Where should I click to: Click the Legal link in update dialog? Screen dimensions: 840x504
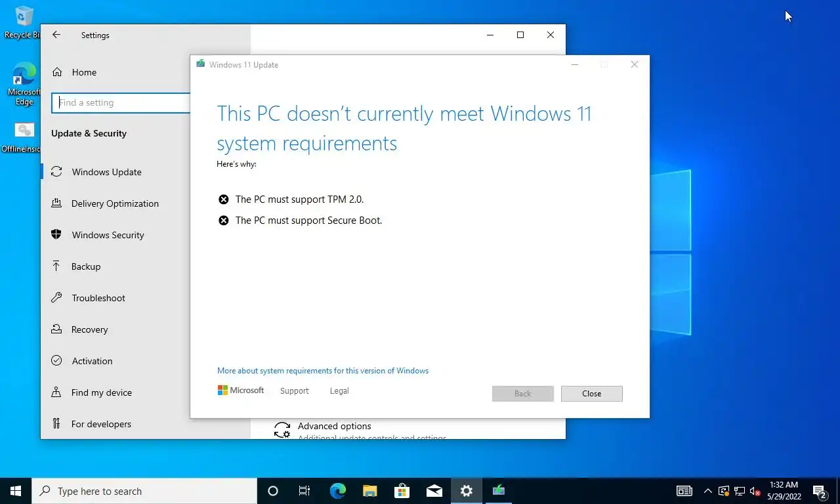click(339, 391)
